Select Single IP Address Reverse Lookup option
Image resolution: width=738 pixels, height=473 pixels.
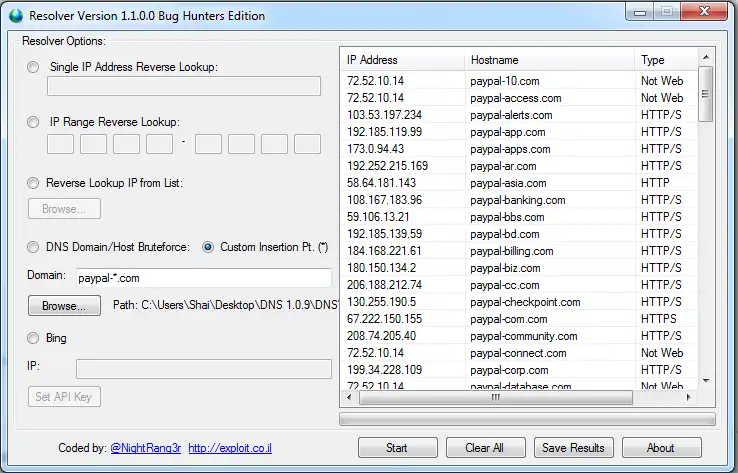(33, 67)
